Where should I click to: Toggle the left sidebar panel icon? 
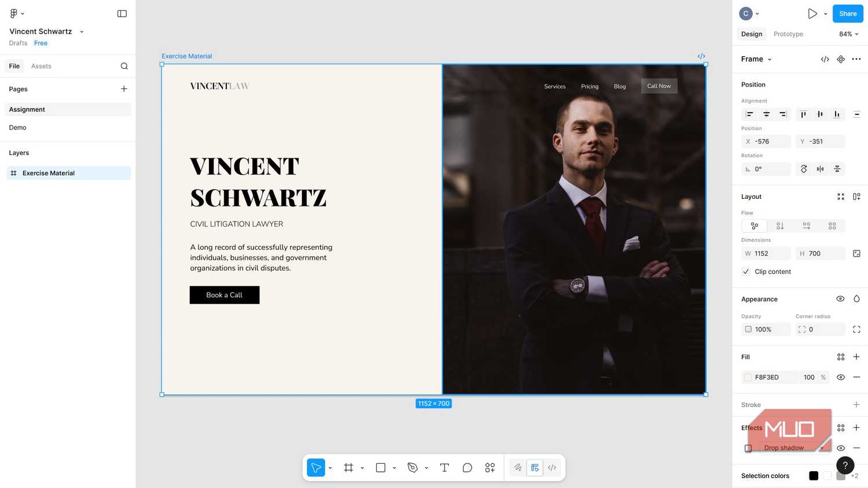pos(122,13)
